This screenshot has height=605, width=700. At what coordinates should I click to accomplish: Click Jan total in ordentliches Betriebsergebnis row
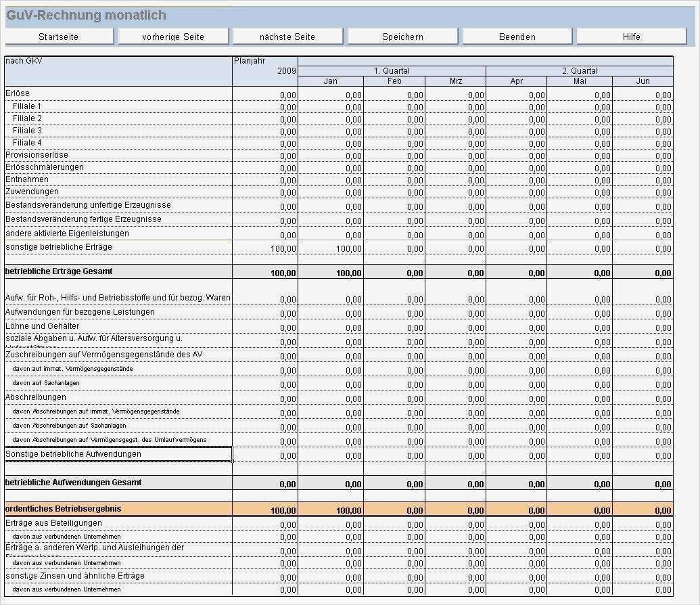331,510
